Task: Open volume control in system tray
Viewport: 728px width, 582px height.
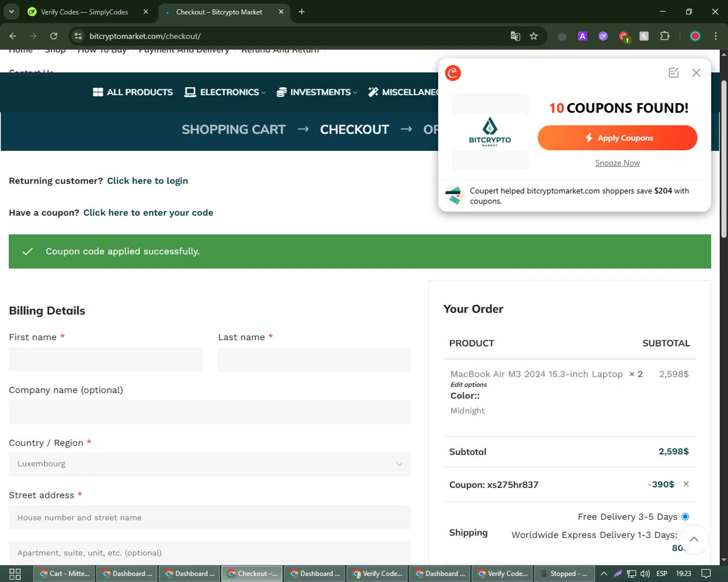Action: pos(645,574)
